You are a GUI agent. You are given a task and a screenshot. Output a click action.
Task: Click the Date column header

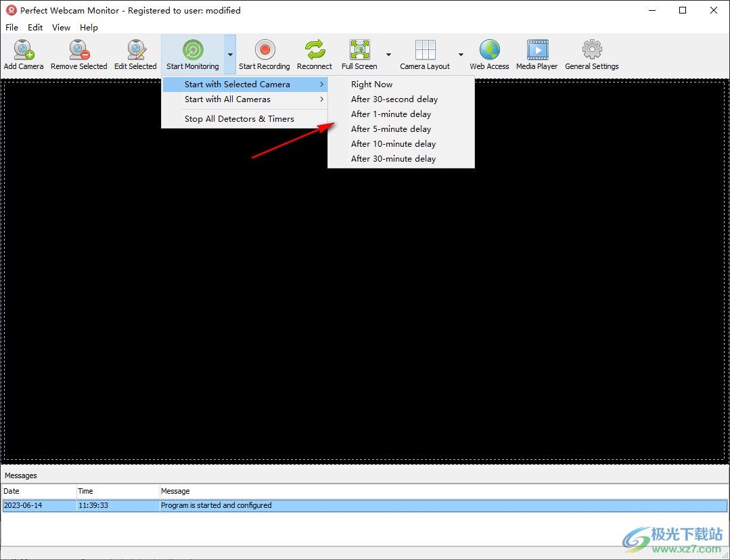tap(39, 491)
